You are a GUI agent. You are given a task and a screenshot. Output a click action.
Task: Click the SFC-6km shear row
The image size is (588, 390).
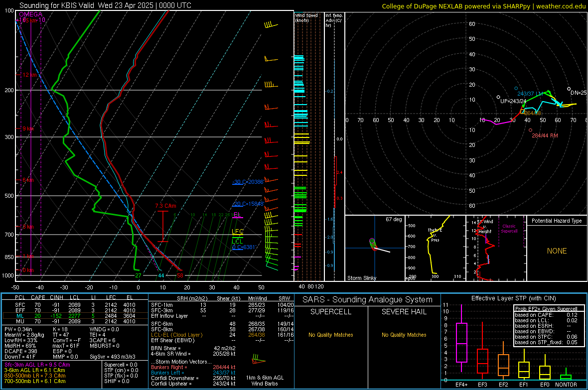coord(222,324)
